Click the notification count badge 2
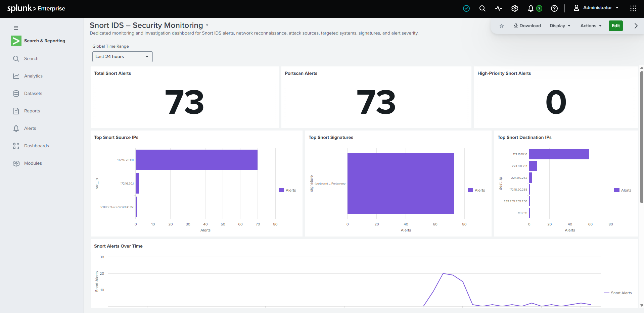The width and height of the screenshot is (644, 313). 539,8
